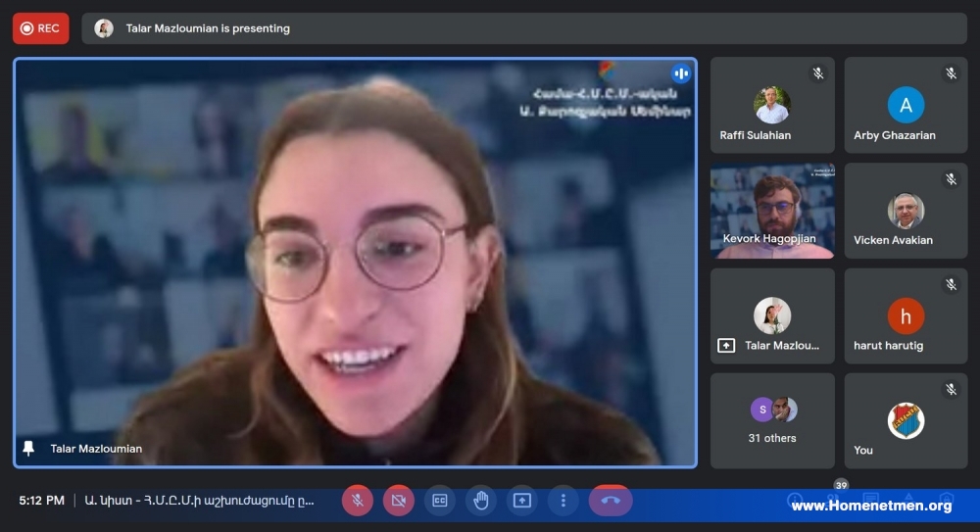Image resolution: width=980 pixels, height=532 pixels.
Task: Click the audio indicator on the main video
Action: pos(681,73)
